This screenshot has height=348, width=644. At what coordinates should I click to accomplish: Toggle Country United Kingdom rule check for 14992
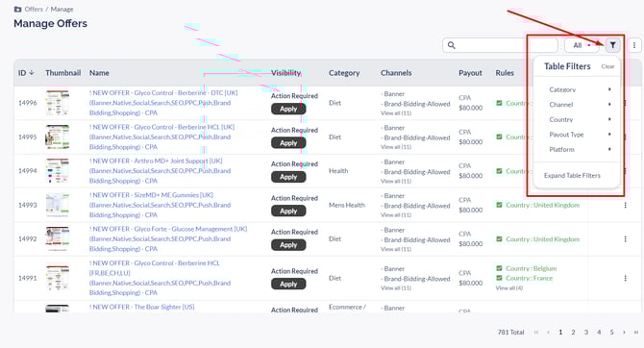tap(499, 239)
